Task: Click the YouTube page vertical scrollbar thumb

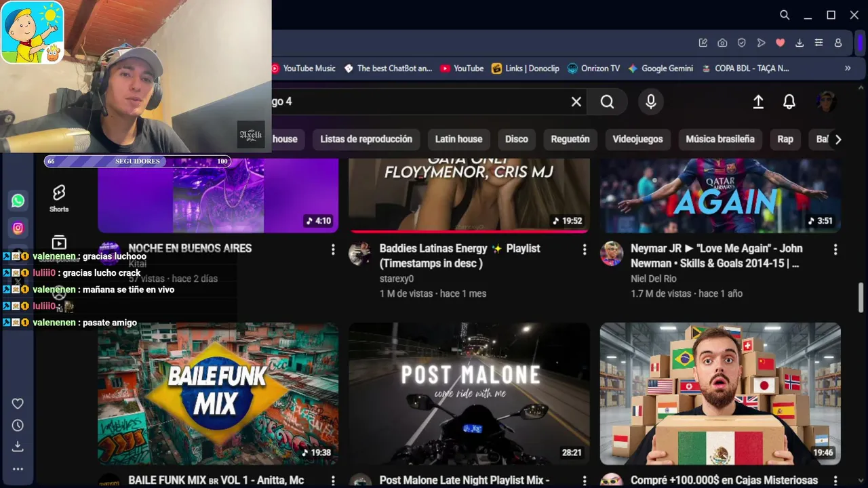Action: click(x=861, y=298)
